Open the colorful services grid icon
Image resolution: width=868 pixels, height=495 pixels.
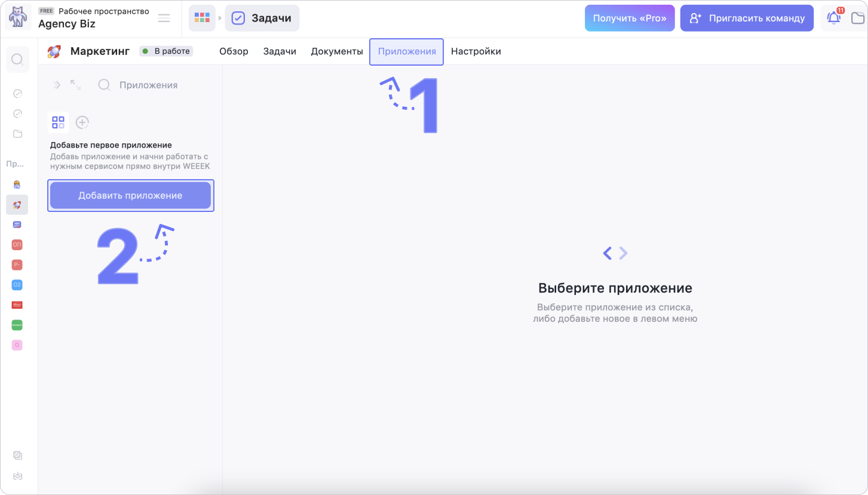coord(202,18)
